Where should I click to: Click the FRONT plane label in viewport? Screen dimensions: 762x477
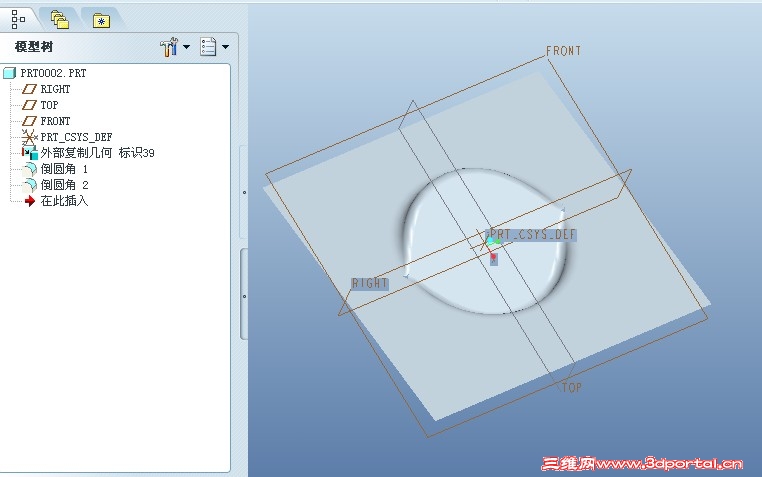point(563,51)
